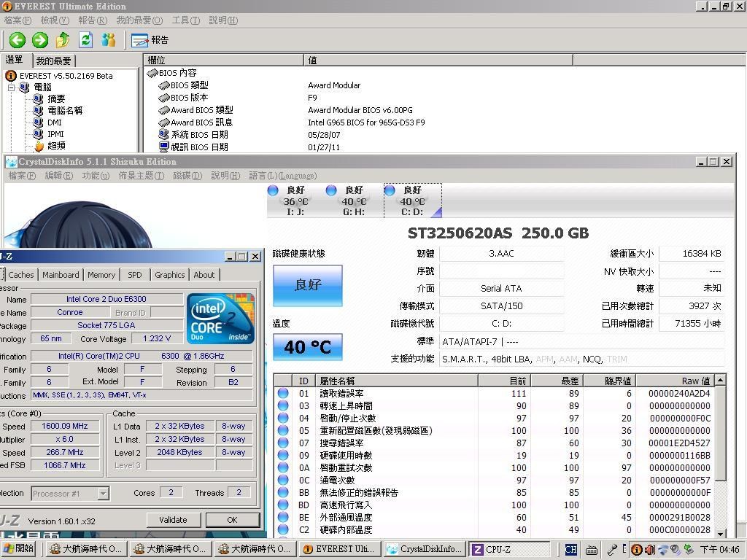Select the I: J: disk at 36 °C
This screenshot has height=560, width=747.
[295, 201]
